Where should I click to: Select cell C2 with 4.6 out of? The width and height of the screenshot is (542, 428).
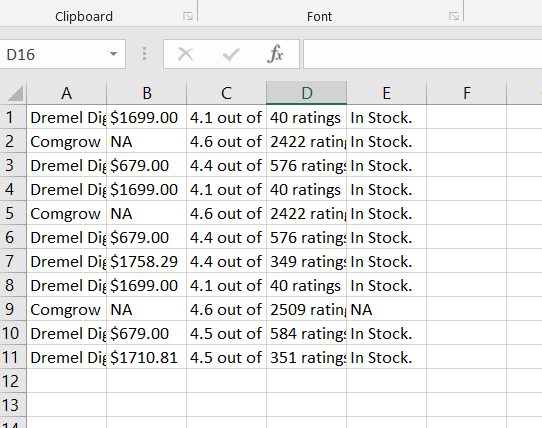pos(226,142)
